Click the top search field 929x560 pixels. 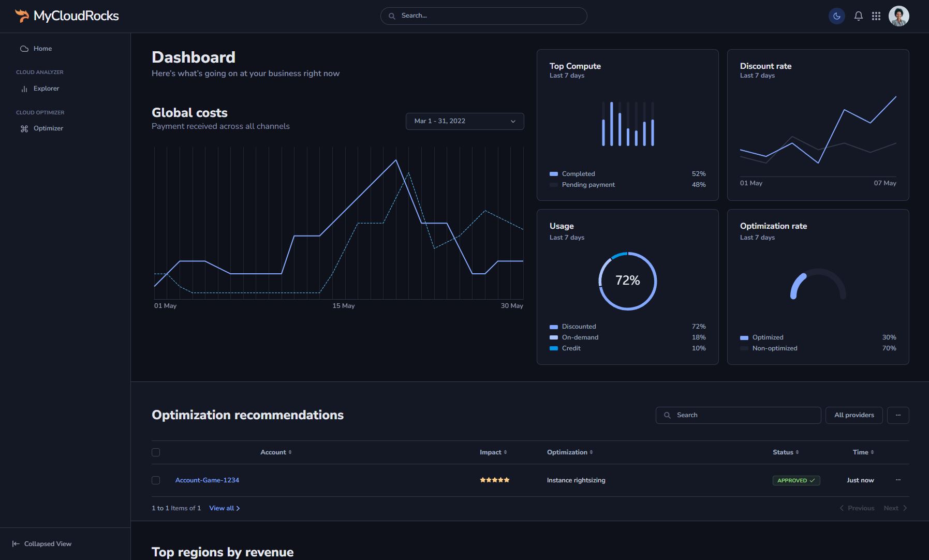click(x=483, y=16)
